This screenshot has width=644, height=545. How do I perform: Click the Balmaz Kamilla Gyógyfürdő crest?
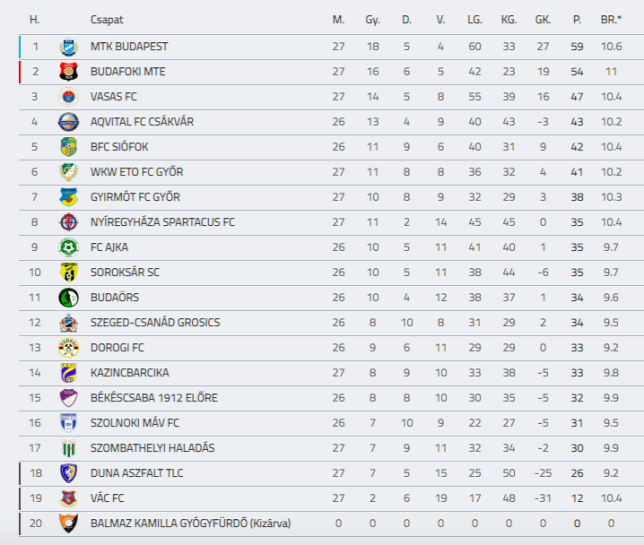click(69, 523)
